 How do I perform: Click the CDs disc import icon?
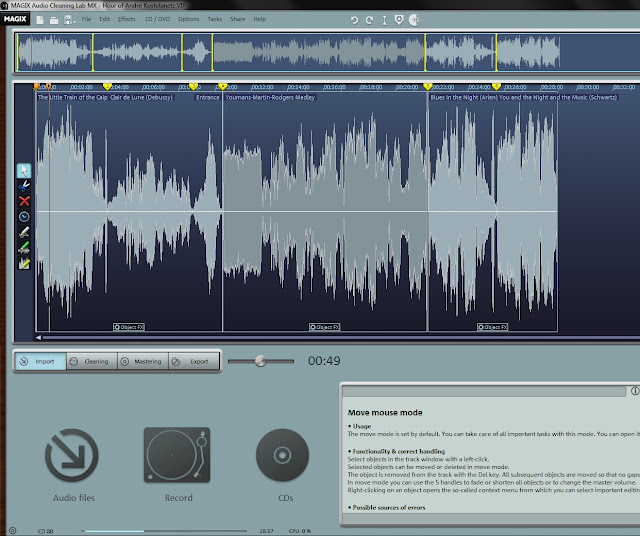point(282,455)
